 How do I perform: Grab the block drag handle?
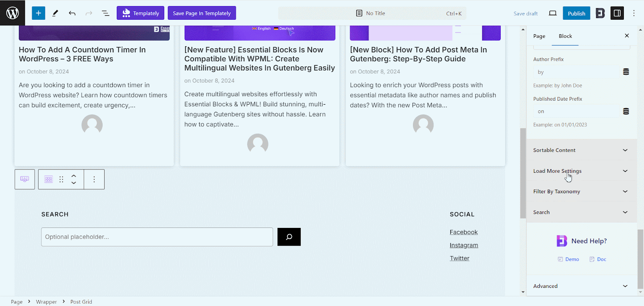tap(61, 179)
